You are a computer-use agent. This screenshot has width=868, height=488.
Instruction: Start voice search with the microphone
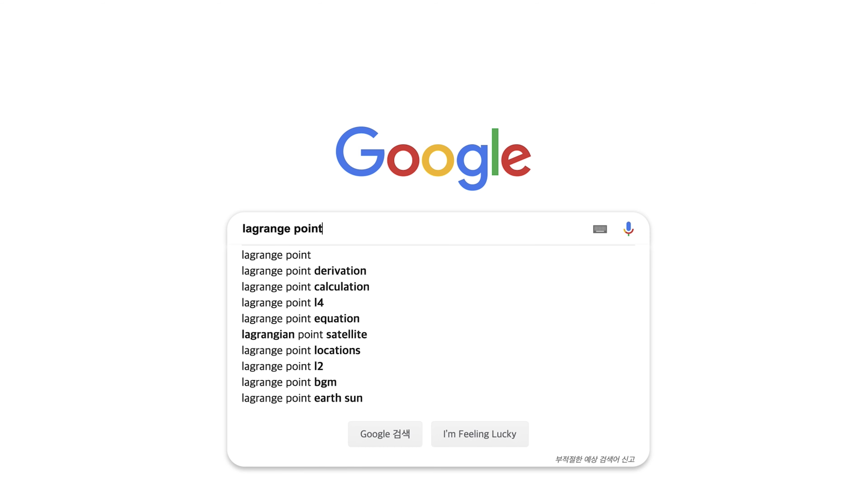pyautogui.click(x=628, y=229)
